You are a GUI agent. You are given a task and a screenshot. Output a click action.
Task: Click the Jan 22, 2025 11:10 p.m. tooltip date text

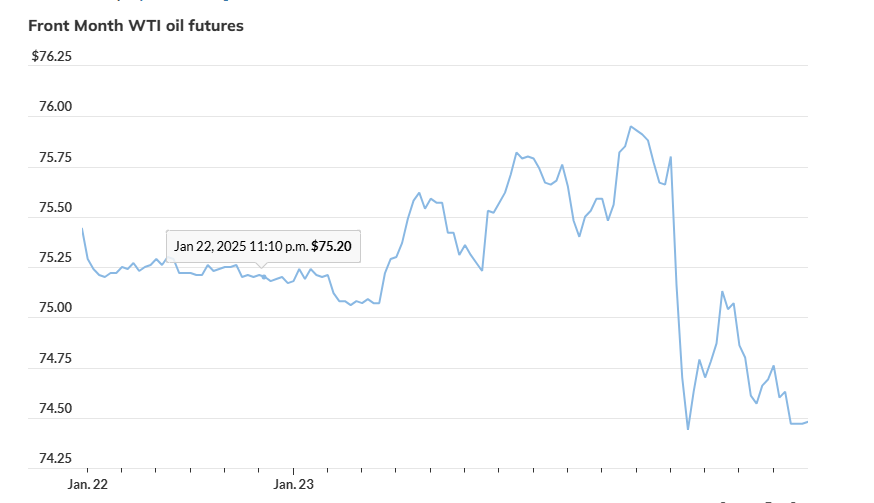click(x=240, y=245)
